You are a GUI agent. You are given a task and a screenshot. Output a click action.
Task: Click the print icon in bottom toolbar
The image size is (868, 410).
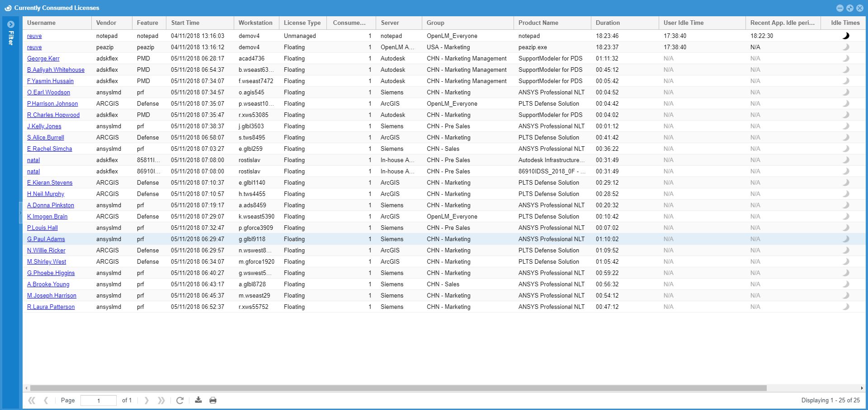click(213, 401)
